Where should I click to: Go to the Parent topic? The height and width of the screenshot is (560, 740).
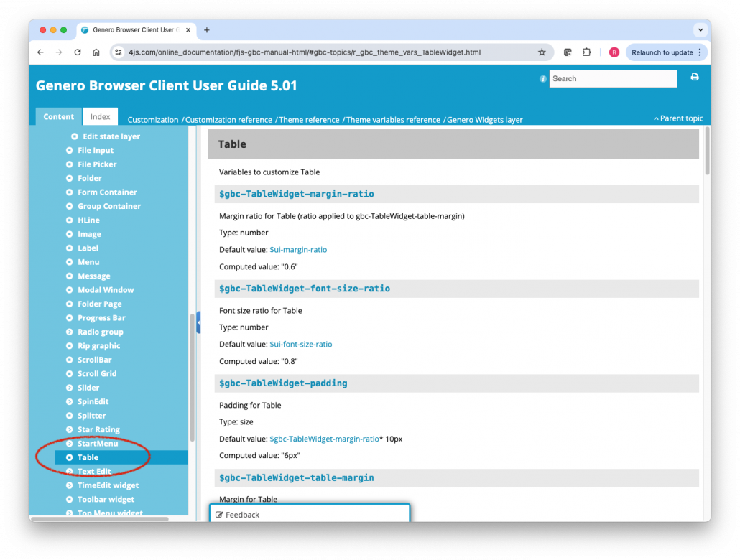pos(679,118)
